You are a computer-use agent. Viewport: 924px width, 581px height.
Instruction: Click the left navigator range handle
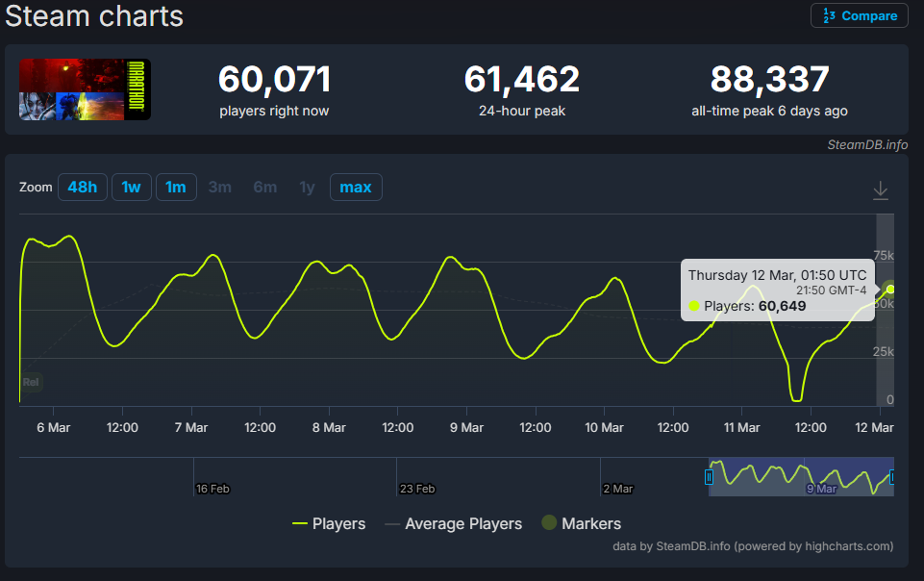[709, 477]
